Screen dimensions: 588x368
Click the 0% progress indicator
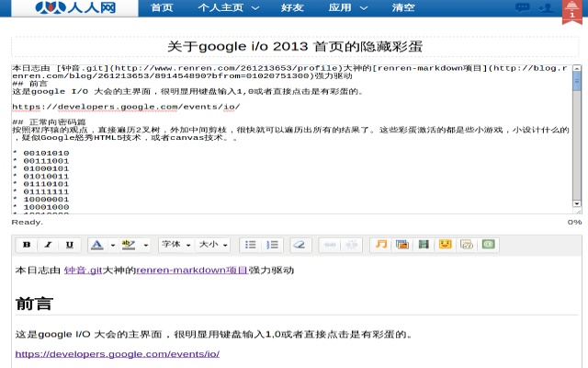(x=574, y=223)
